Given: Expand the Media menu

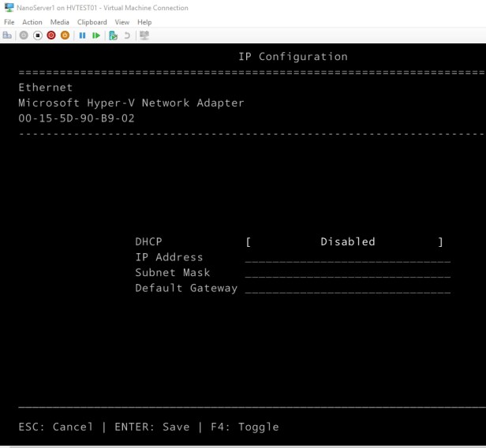Looking at the screenshot, I should click(x=60, y=22).
